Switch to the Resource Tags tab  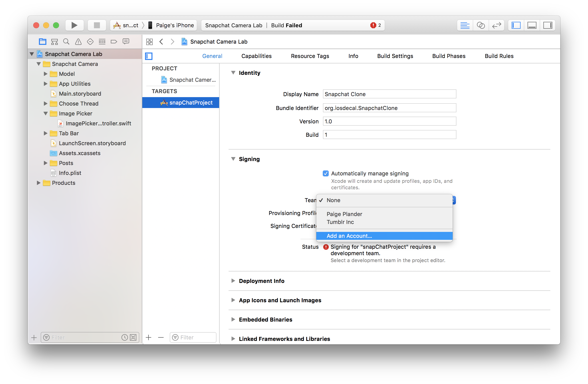point(310,56)
